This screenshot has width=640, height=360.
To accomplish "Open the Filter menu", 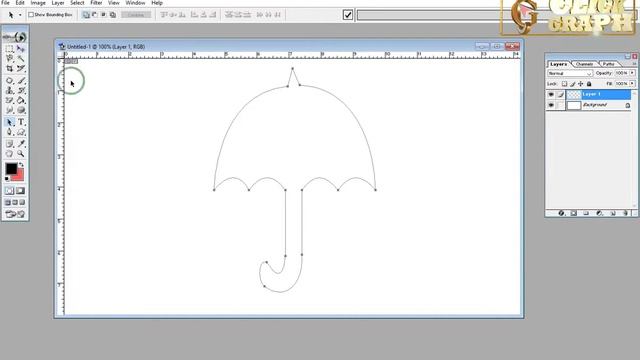I will pyautogui.click(x=96, y=3).
